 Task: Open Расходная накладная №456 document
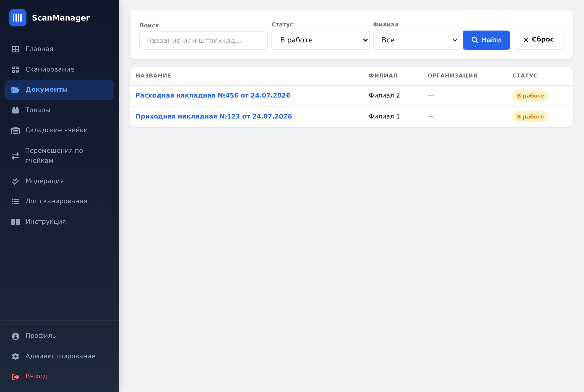click(x=213, y=95)
